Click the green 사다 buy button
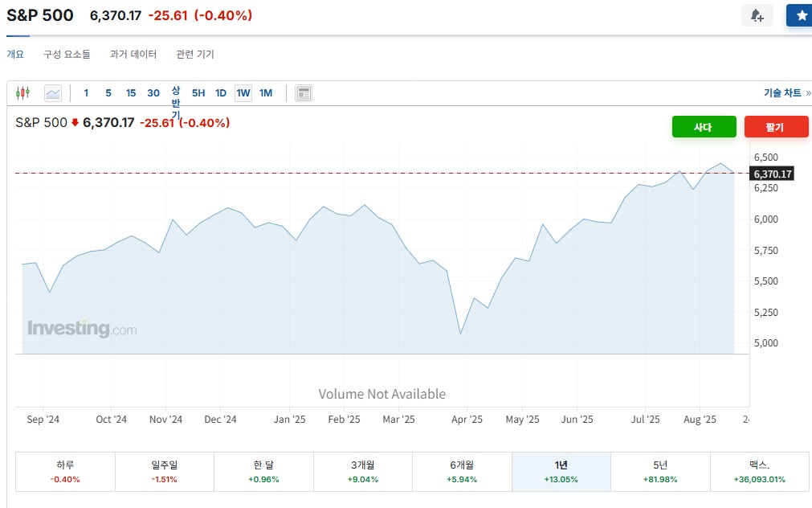 [704, 127]
